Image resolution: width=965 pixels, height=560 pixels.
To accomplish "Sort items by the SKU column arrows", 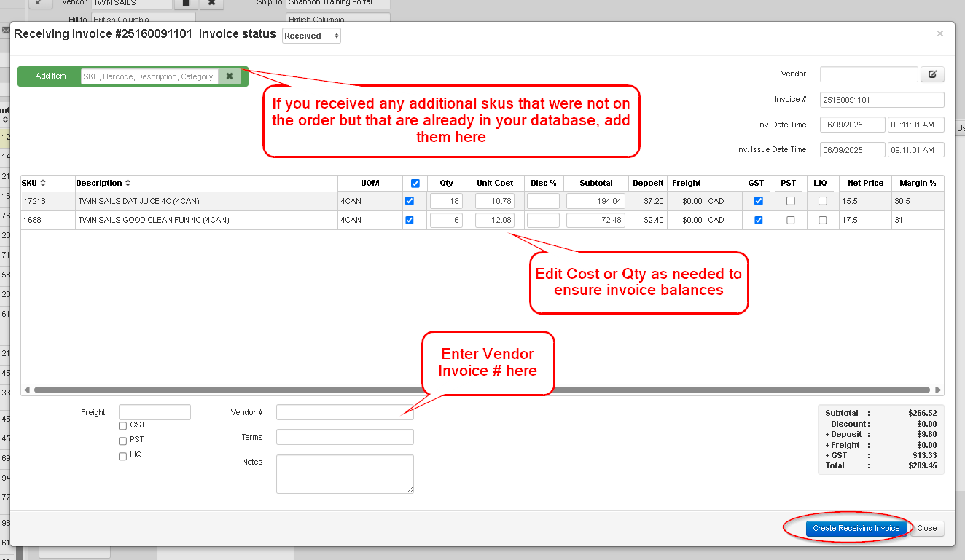I will coord(43,183).
